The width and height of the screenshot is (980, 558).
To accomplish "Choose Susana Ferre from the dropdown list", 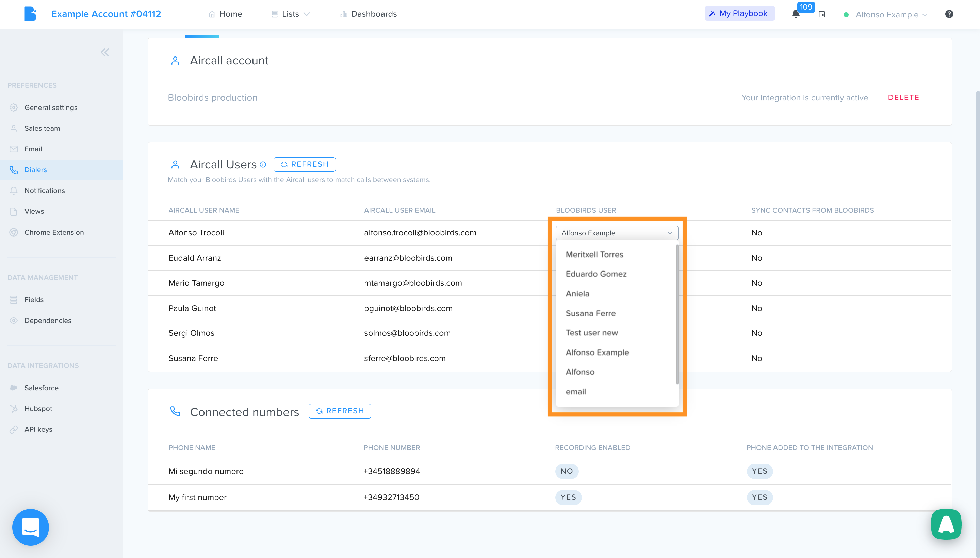I will tap(590, 313).
